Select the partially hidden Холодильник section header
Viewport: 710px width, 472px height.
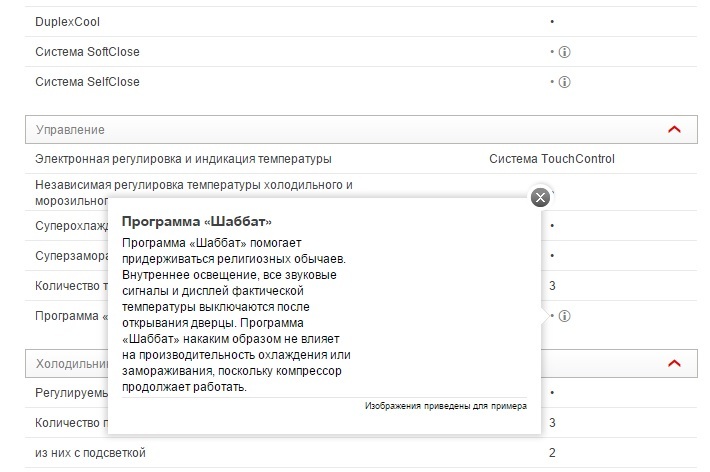click(65, 364)
